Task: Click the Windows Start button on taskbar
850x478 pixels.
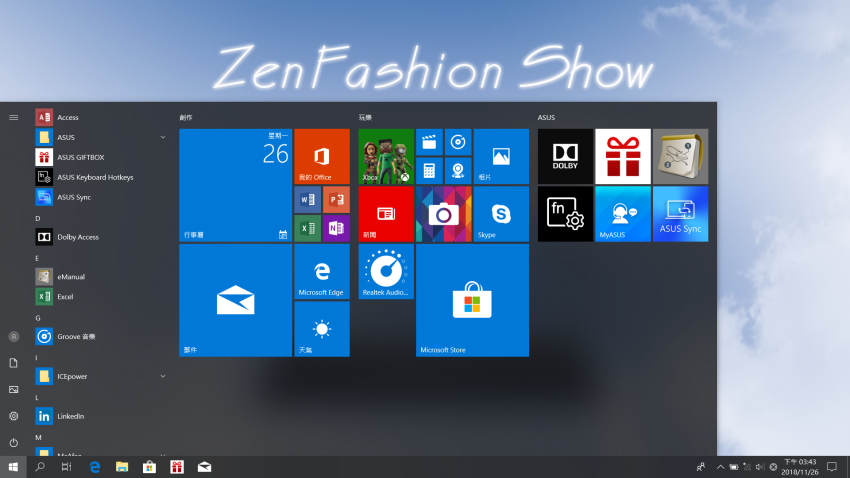Action: click(13, 467)
